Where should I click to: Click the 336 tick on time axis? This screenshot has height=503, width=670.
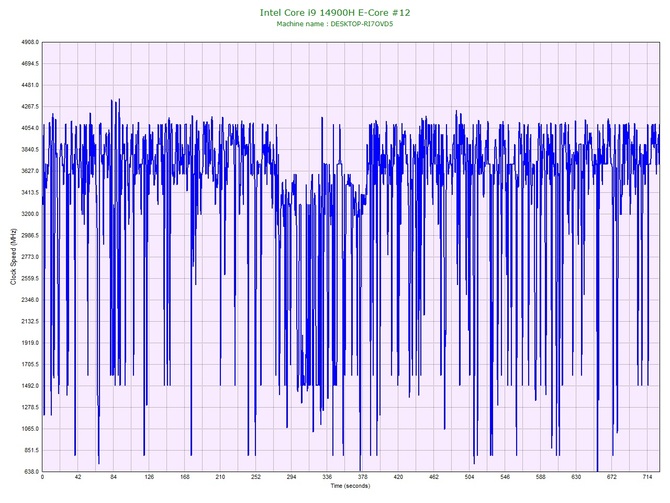coord(327,477)
